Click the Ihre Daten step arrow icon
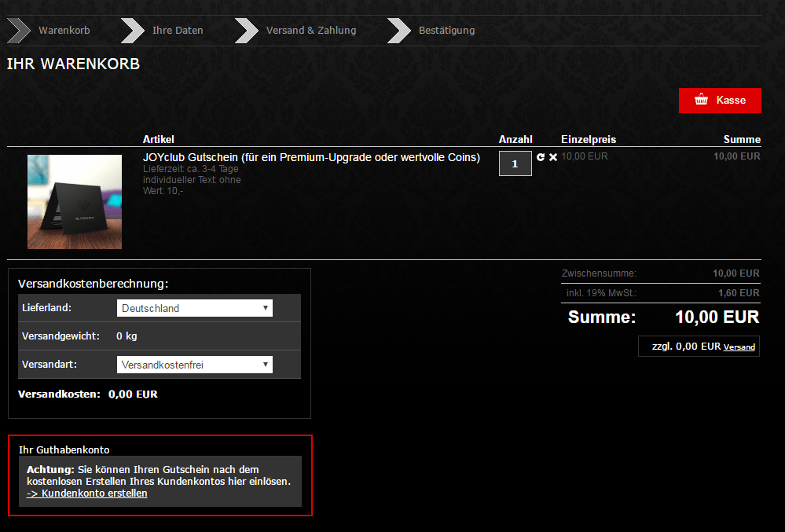785x532 pixels. point(133,31)
